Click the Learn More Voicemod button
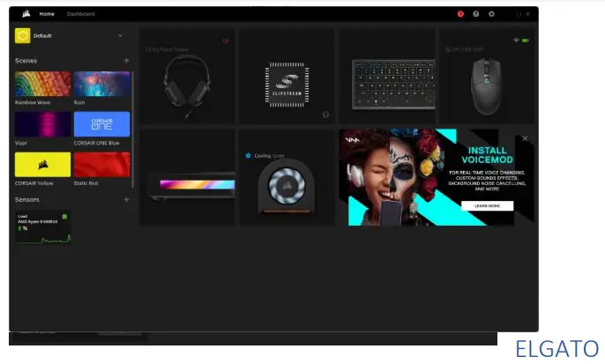 coord(487,206)
